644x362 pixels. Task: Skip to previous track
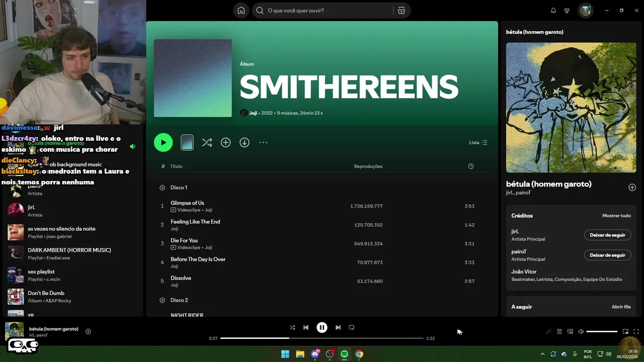tap(306, 327)
